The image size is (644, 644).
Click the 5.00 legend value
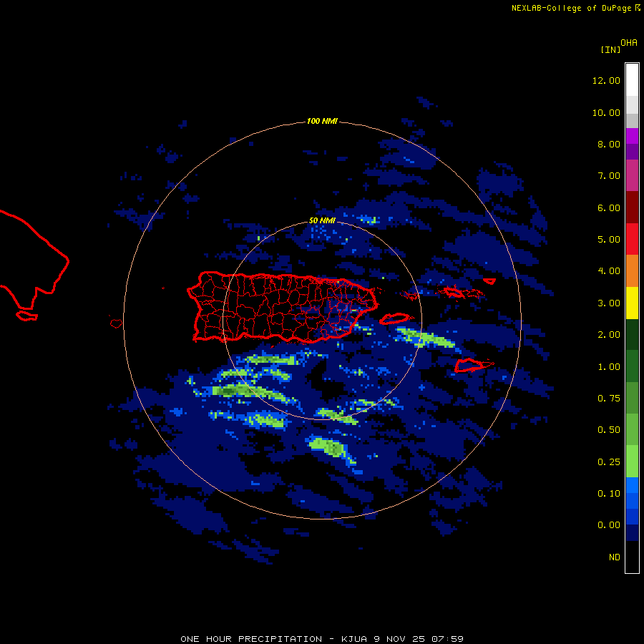pos(609,240)
